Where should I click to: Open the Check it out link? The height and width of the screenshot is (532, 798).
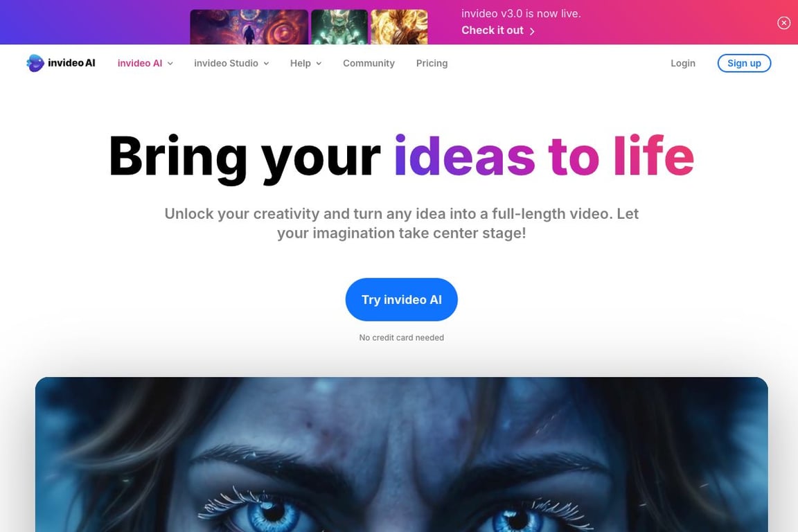point(492,30)
